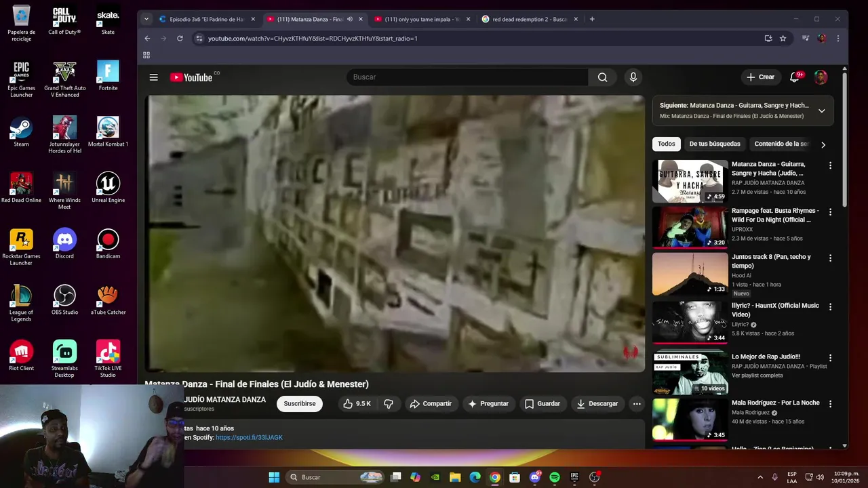
Task: Show hidden system tray icons
Action: pos(760,477)
